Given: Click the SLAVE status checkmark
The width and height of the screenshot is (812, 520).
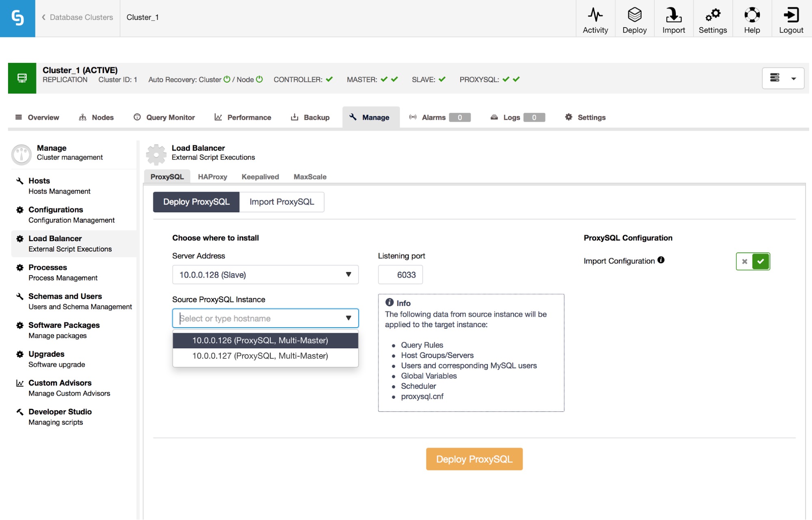Looking at the screenshot, I should click(442, 79).
